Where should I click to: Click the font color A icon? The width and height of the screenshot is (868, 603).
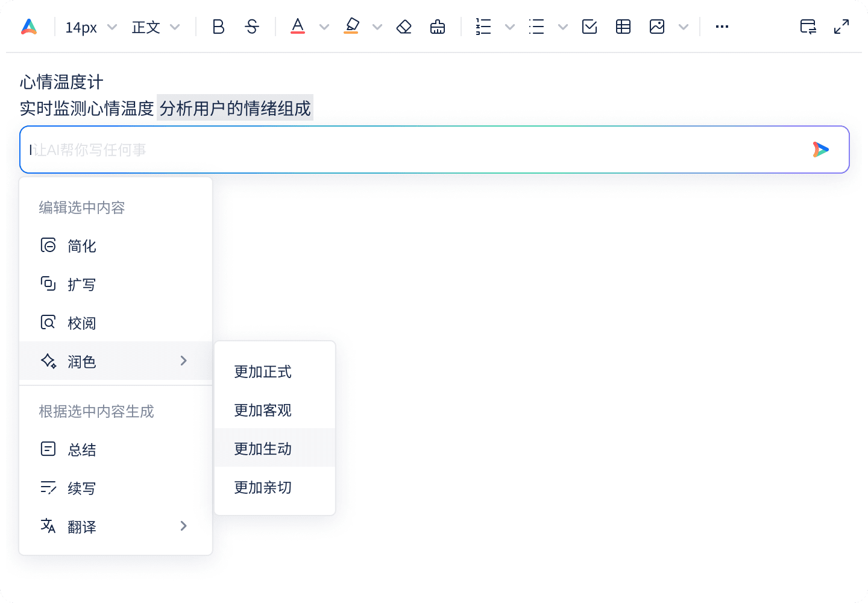click(x=298, y=27)
